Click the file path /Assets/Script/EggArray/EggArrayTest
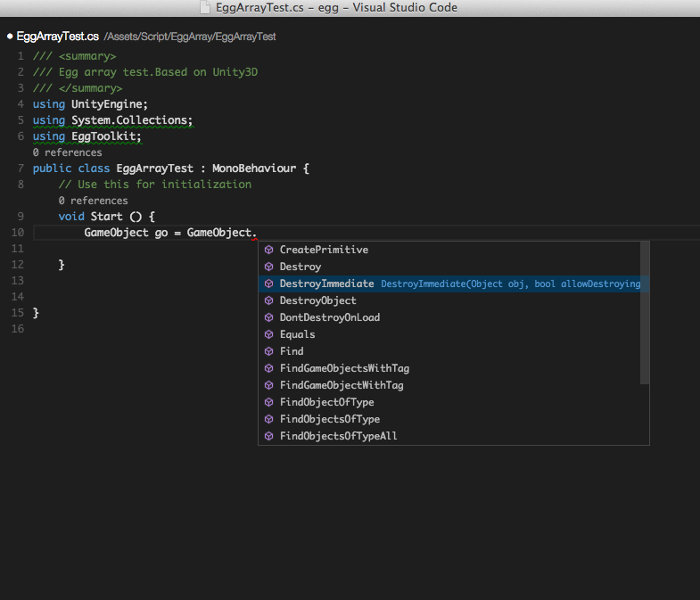Image resolution: width=700 pixels, height=600 pixels. (x=190, y=37)
